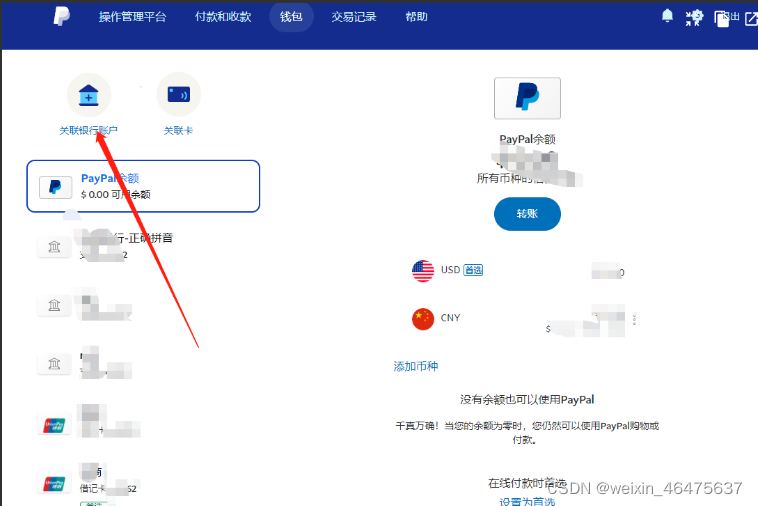Select the first UnionPay card icon
758x506 pixels.
click(54, 425)
